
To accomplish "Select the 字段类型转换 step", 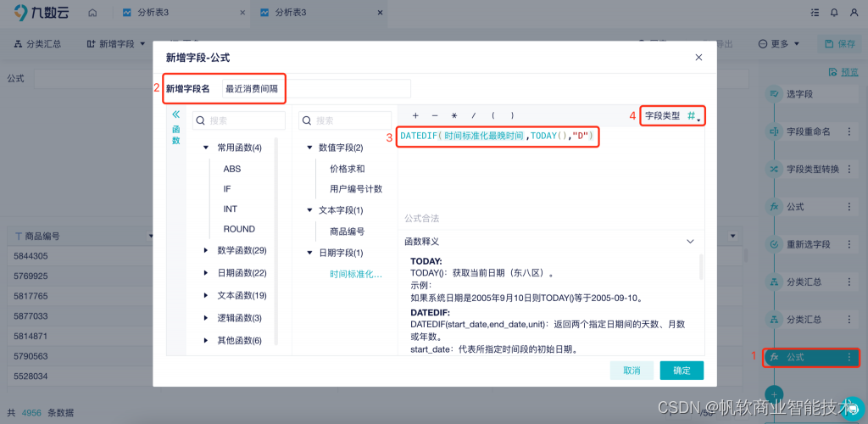I will coord(810,169).
